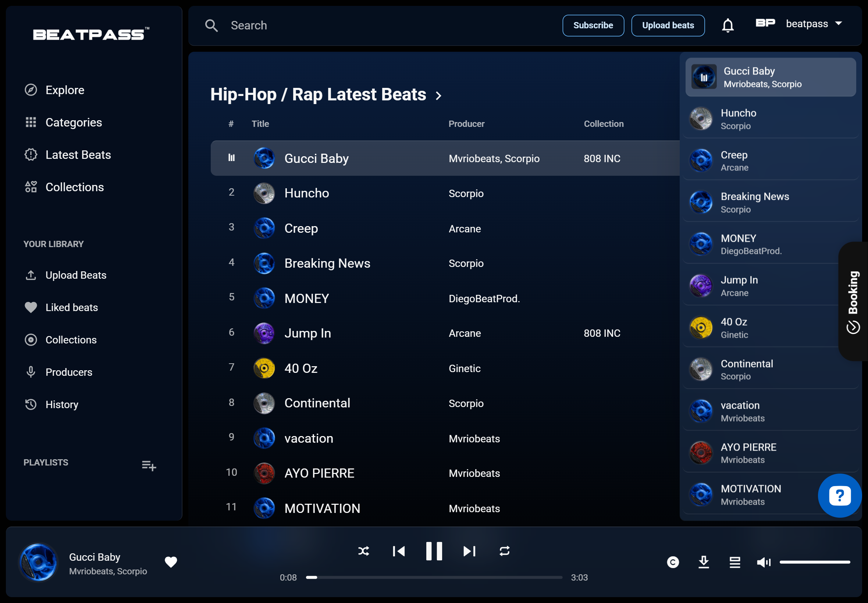The image size is (868, 603).
Task: Click the Producers microphone icon
Action: [x=31, y=372]
